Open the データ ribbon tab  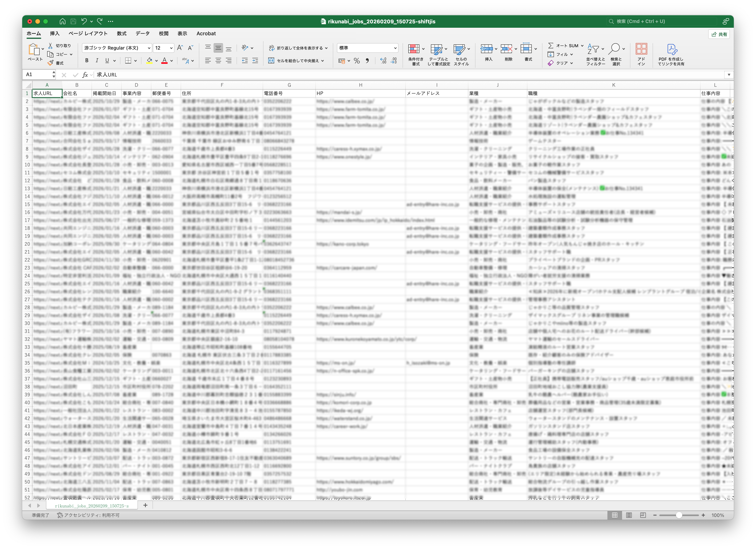click(142, 34)
